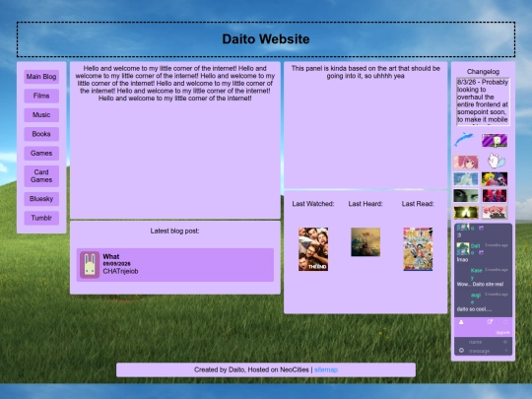Click the pink-haired anime girl stamp
The height and width of the screenshot is (399, 532).
tap(466, 163)
